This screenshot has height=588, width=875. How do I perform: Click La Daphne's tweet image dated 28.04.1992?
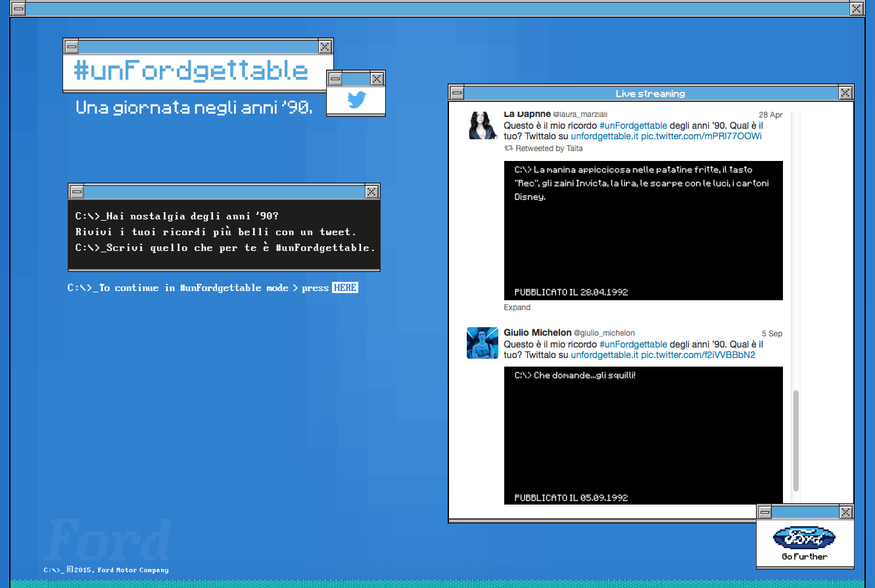tap(644, 231)
